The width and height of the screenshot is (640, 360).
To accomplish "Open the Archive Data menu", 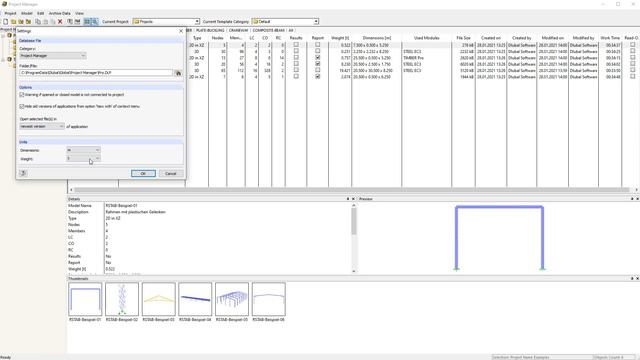I will pyautogui.click(x=60, y=13).
